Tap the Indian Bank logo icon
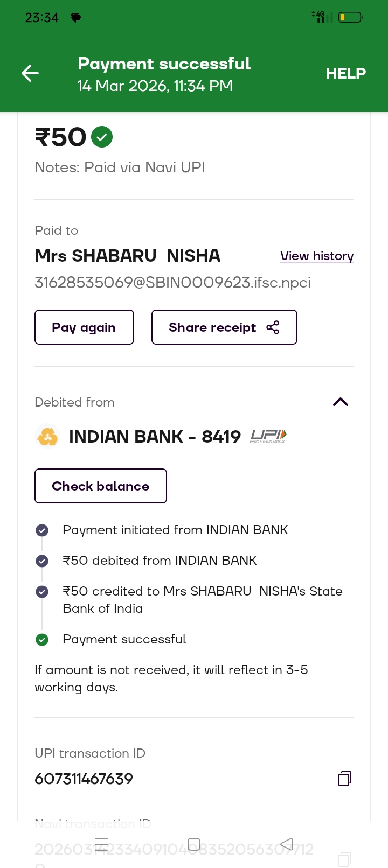This screenshot has width=388, height=868. (47, 436)
